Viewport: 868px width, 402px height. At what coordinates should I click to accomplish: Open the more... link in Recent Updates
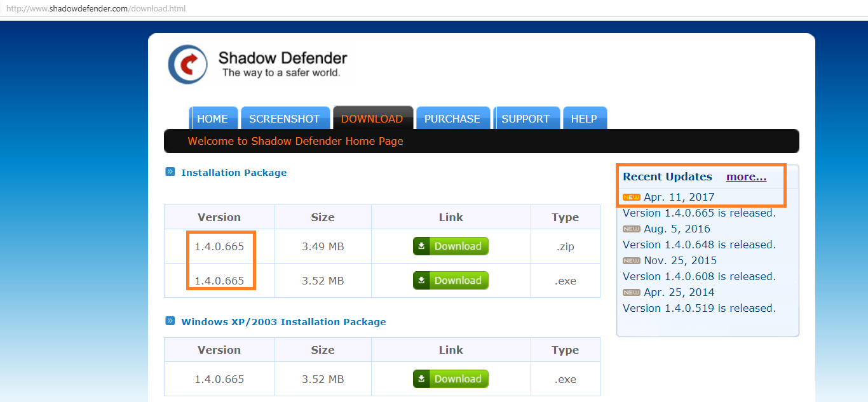747,177
